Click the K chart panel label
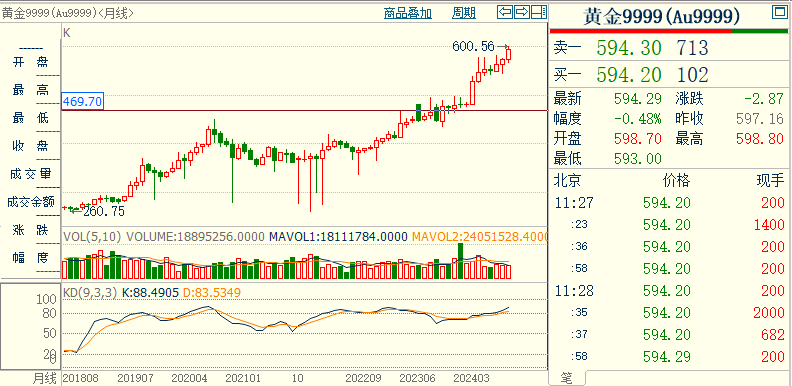The height and width of the screenshot is (386, 792). (x=67, y=33)
